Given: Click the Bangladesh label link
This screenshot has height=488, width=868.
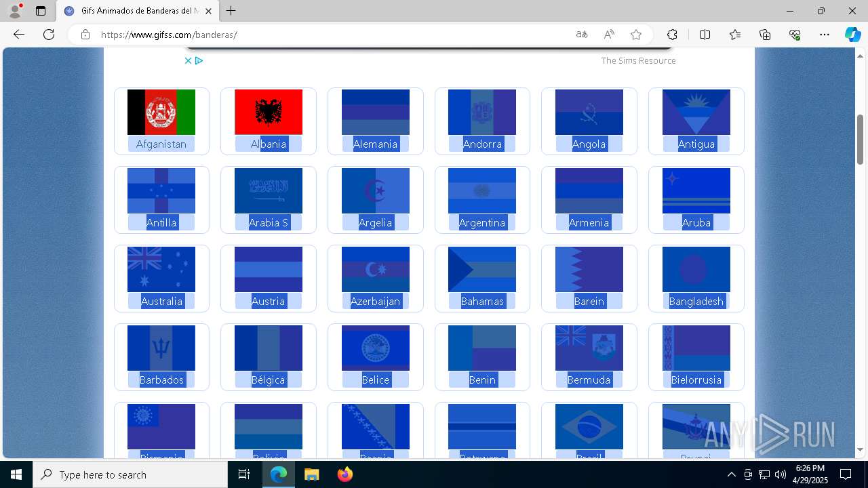Looking at the screenshot, I should click(696, 301).
